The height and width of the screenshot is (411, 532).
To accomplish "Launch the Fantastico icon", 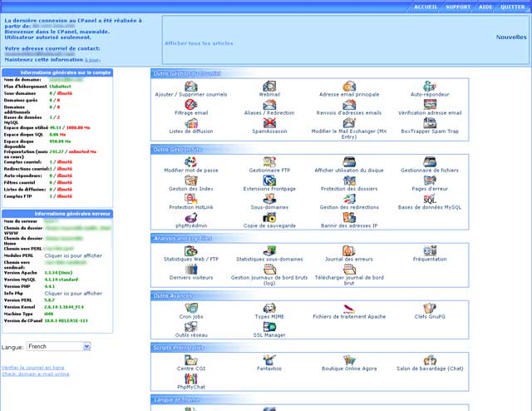I will click(269, 360).
